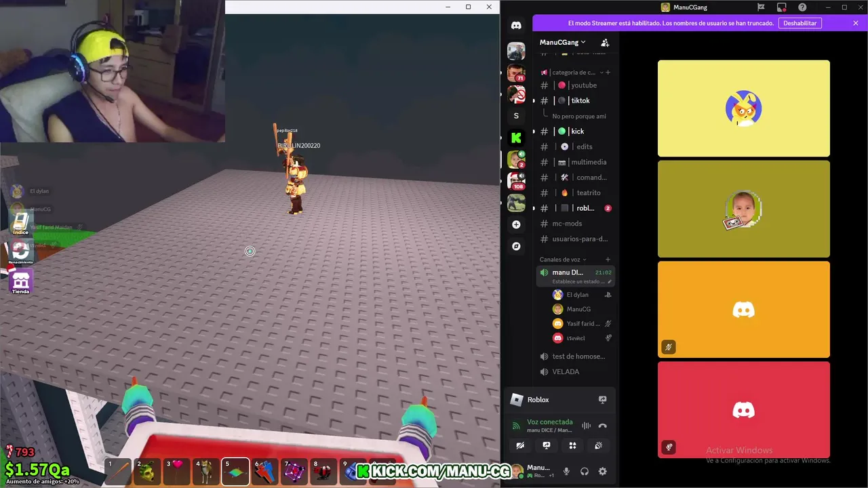Screen dimensions: 868x488
Task: Select ManuCG in the voice channel list
Action: coord(582,309)
